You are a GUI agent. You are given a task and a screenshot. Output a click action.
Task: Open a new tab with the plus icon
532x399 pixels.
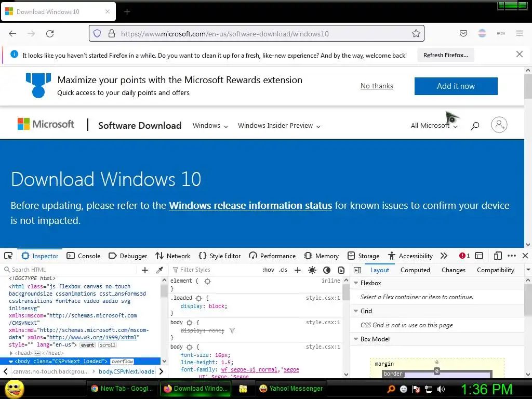127,12
